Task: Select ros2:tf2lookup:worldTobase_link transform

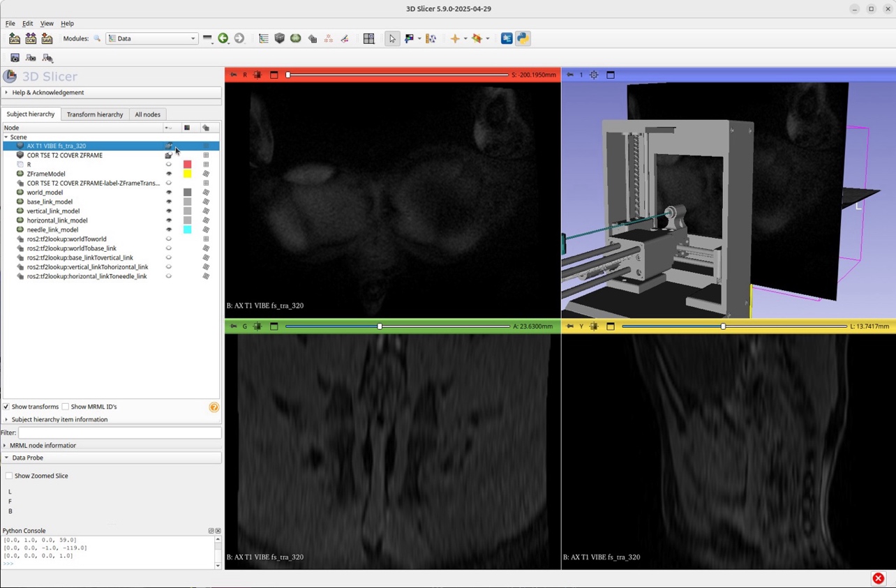Action: pos(72,248)
